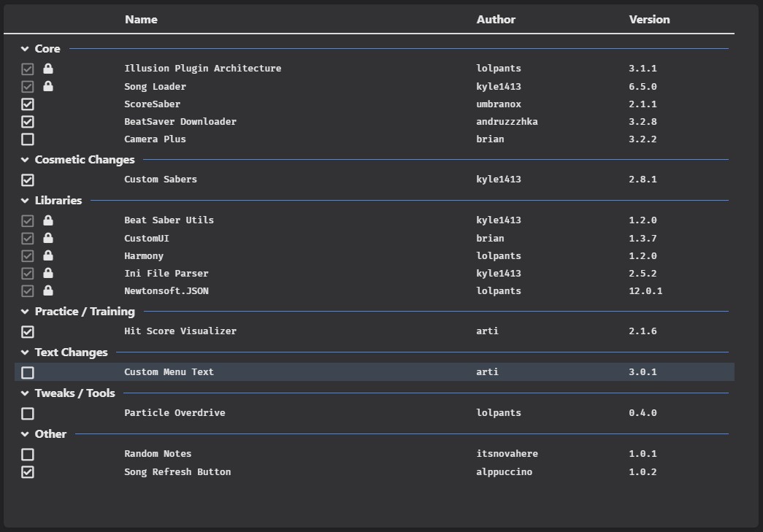The width and height of the screenshot is (763, 532).
Task: Click author andruzzzhka
Action: 507,122
